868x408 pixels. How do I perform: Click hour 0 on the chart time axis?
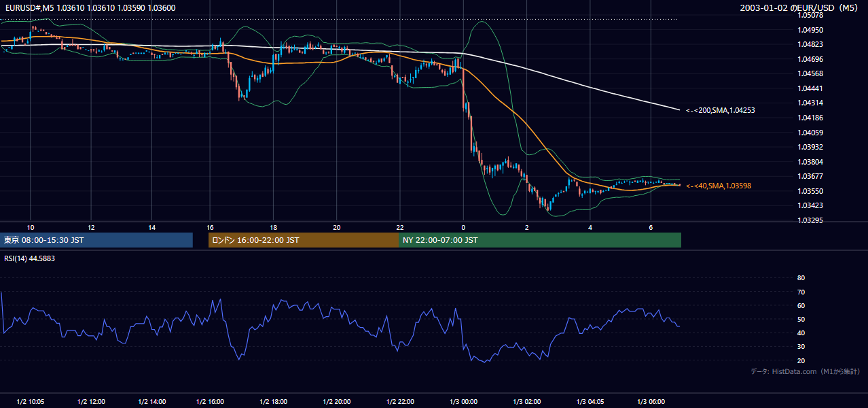(x=463, y=227)
